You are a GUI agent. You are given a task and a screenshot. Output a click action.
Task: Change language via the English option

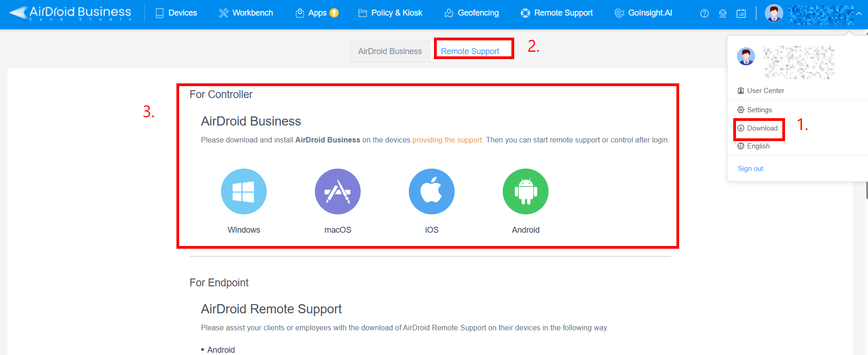(753, 146)
